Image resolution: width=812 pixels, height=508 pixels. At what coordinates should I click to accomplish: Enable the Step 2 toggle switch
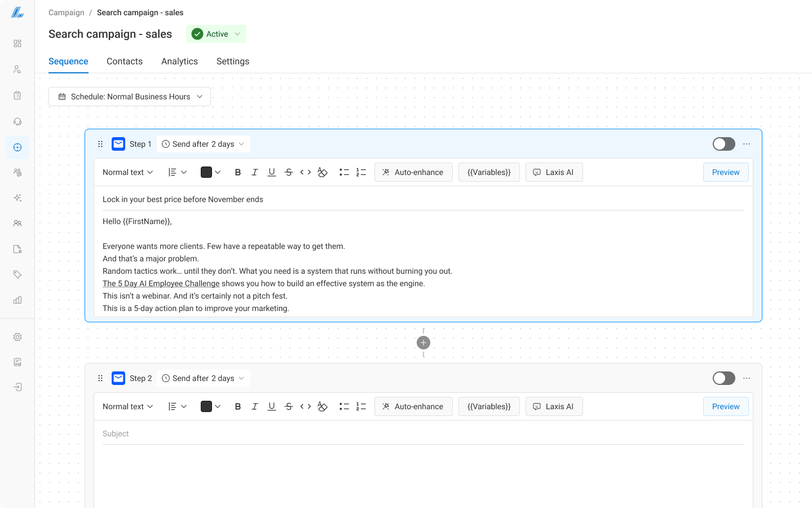[723, 378]
